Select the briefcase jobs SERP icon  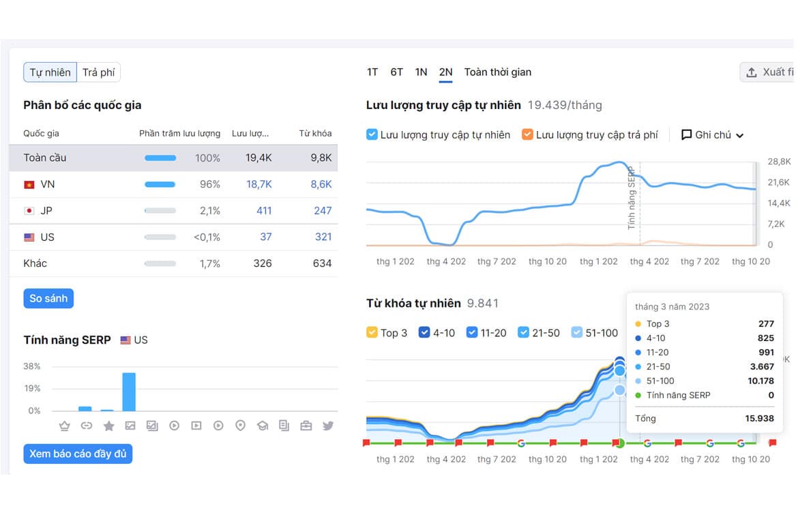tap(306, 426)
